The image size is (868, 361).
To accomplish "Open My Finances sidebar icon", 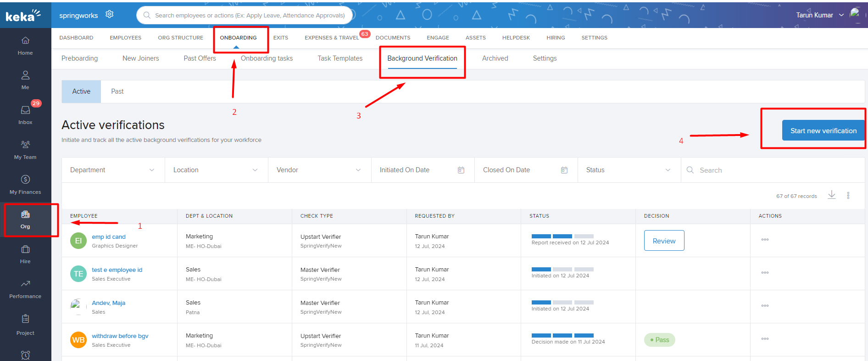I will (25, 184).
